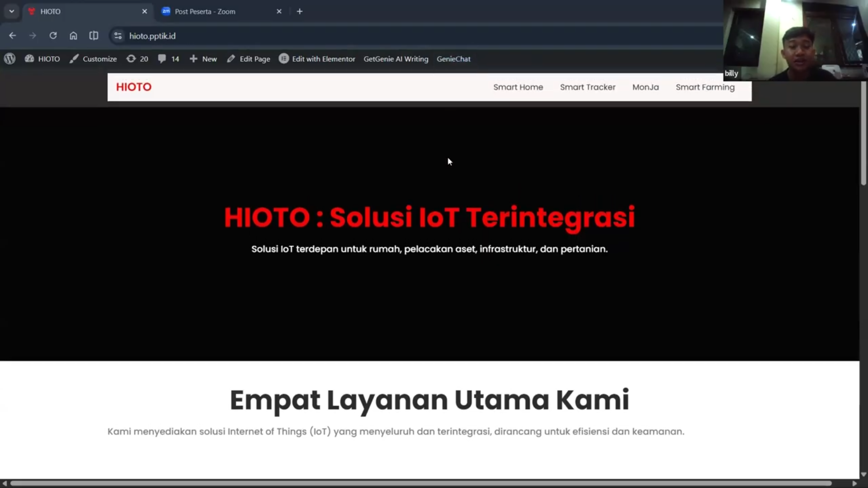Open the WordPress logo menu
The width and height of the screenshot is (868, 488).
[x=9, y=59]
